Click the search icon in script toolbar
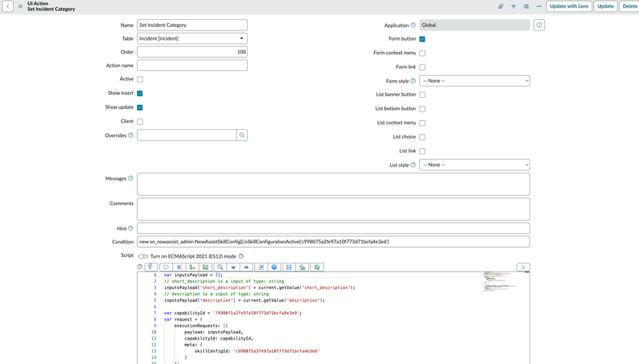Viewport: 639px width, 364px height. pyautogui.click(x=220, y=268)
